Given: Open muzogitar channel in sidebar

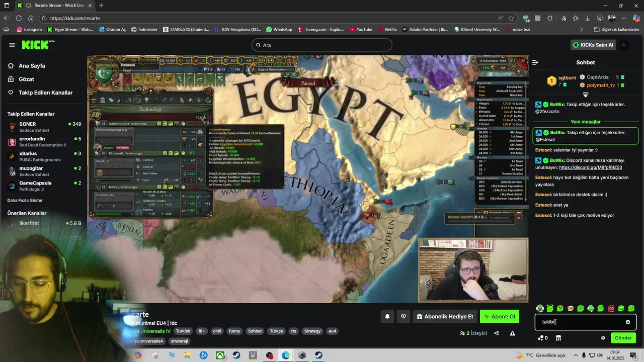Looking at the screenshot, I should coord(44,171).
